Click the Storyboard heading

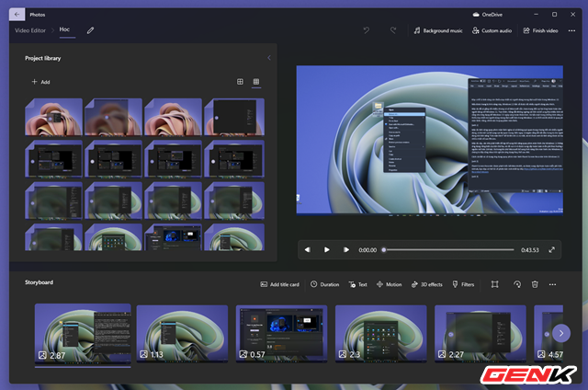[39, 282]
